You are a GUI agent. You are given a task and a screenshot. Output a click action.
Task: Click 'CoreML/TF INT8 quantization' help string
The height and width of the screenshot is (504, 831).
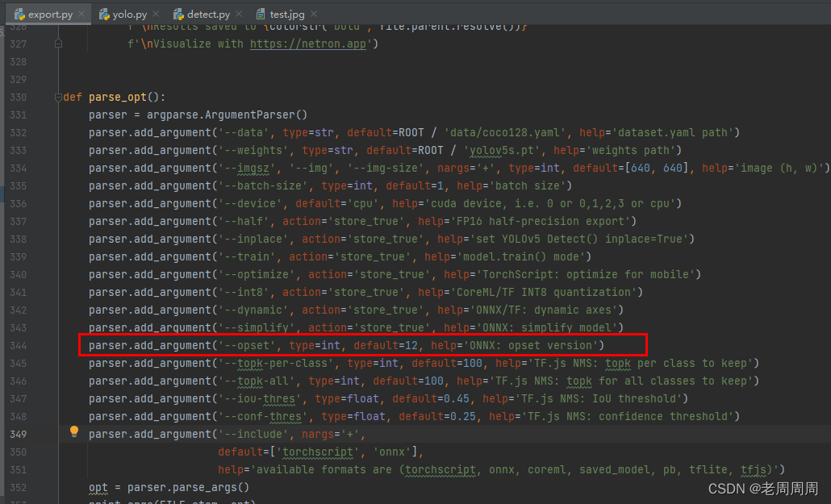(x=543, y=292)
